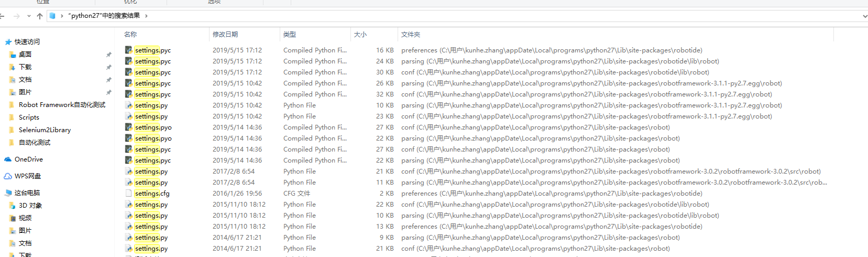868x257 pixels.
Task: Click the 视频 folder icon
Action: [13, 218]
